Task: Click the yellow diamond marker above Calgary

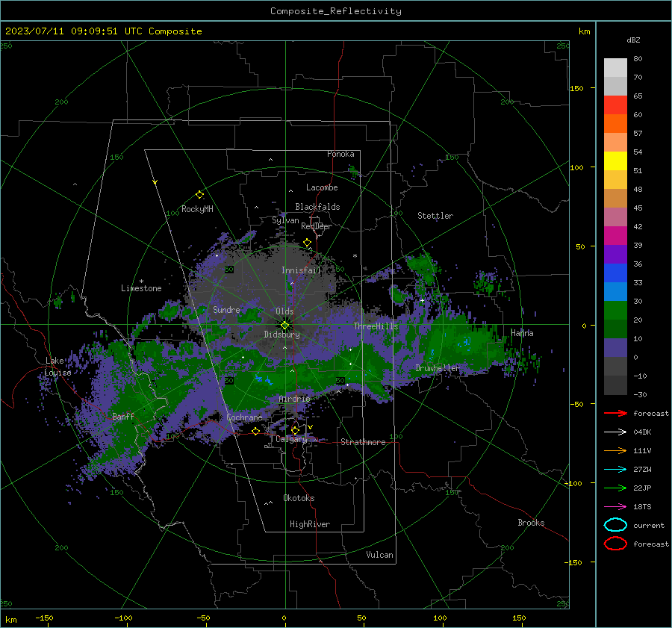Action: pyautogui.click(x=295, y=430)
